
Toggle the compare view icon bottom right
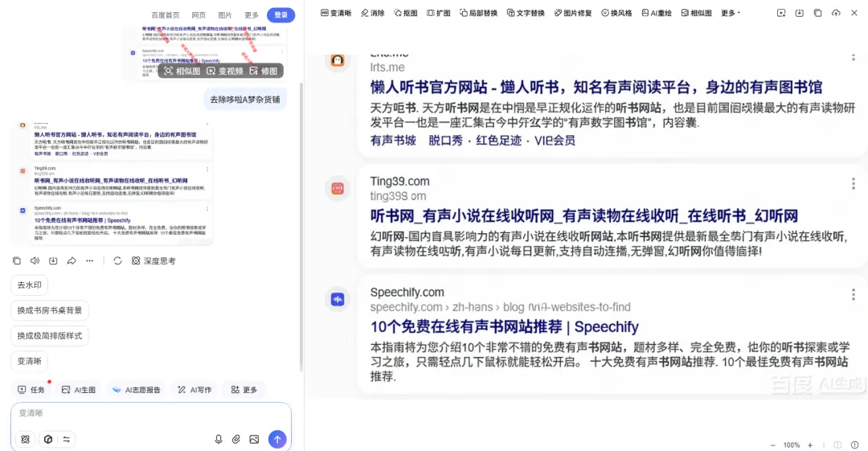tap(837, 445)
